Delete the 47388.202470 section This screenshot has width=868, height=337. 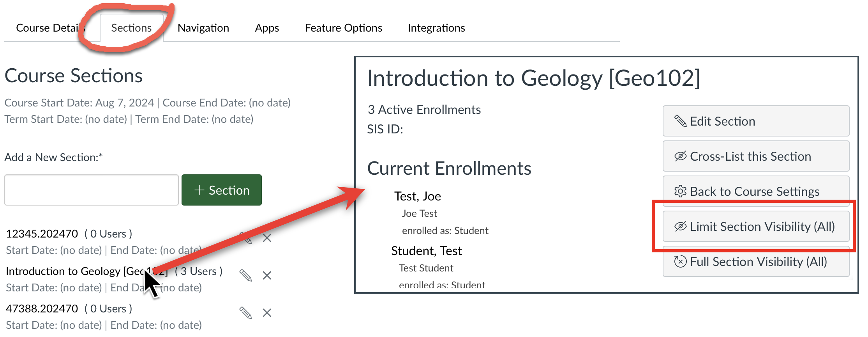267,313
